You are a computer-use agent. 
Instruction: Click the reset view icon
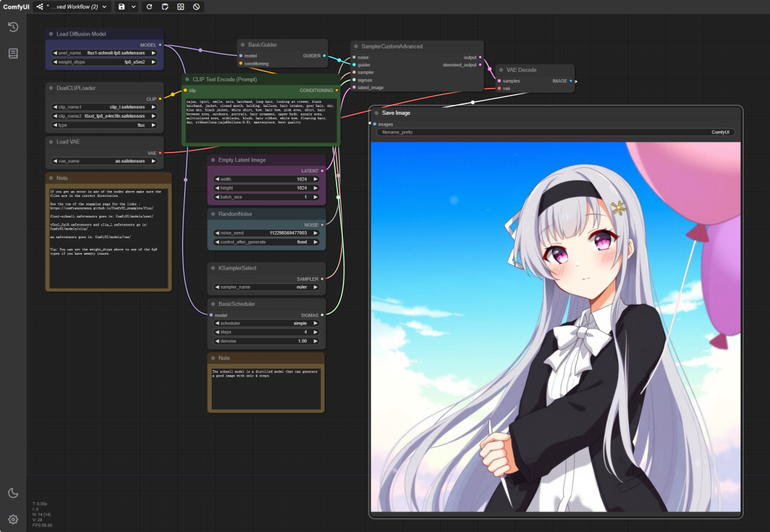coord(180,7)
